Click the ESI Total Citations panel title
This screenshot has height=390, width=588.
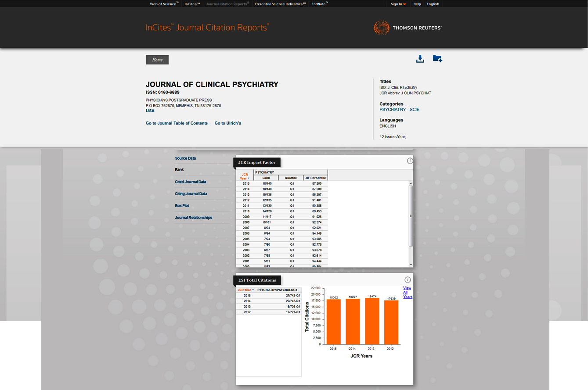pos(257,280)
